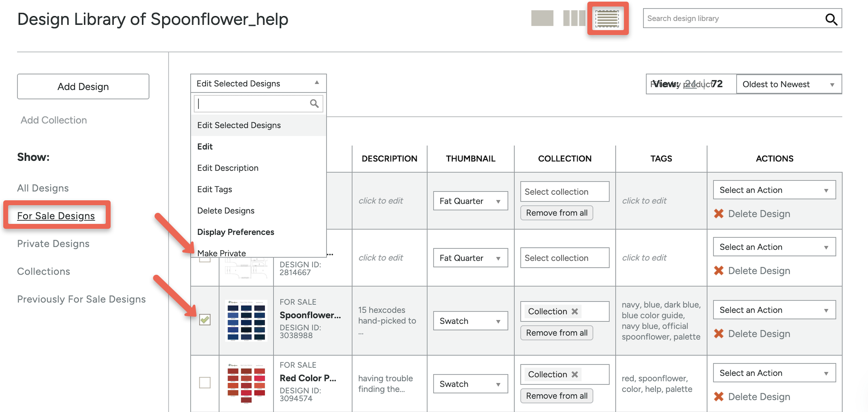Edit description for design 2814667

(x=381, y=258)
